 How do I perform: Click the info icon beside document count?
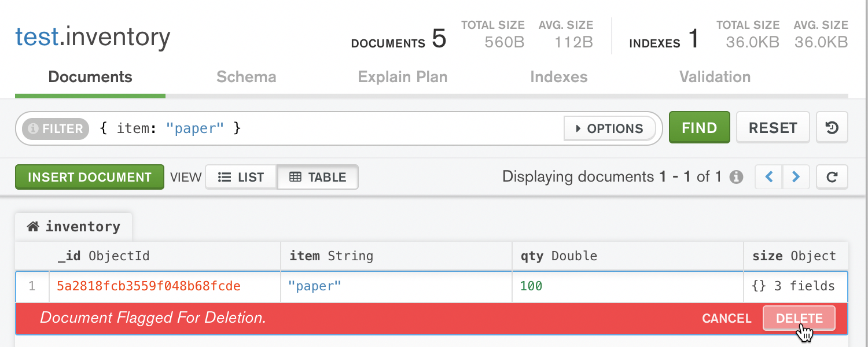pos(736,177)
